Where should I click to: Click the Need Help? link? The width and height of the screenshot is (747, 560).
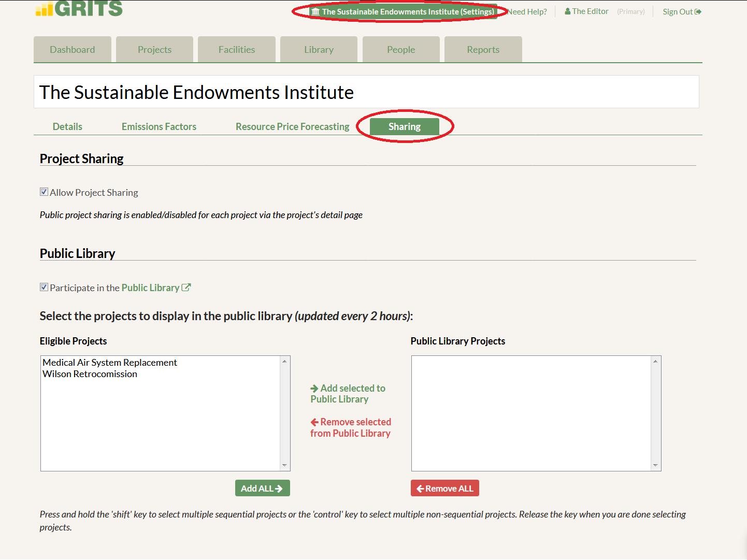(x=527, y=11)
